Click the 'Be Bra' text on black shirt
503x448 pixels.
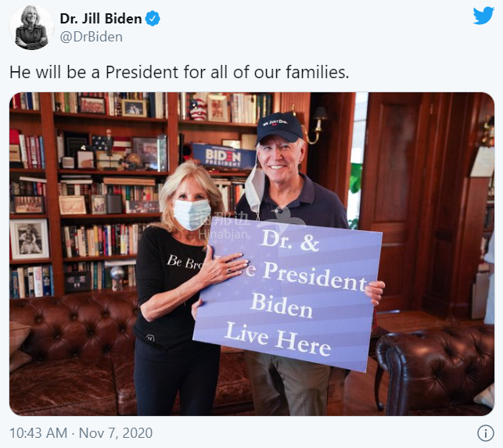[185, 263]
